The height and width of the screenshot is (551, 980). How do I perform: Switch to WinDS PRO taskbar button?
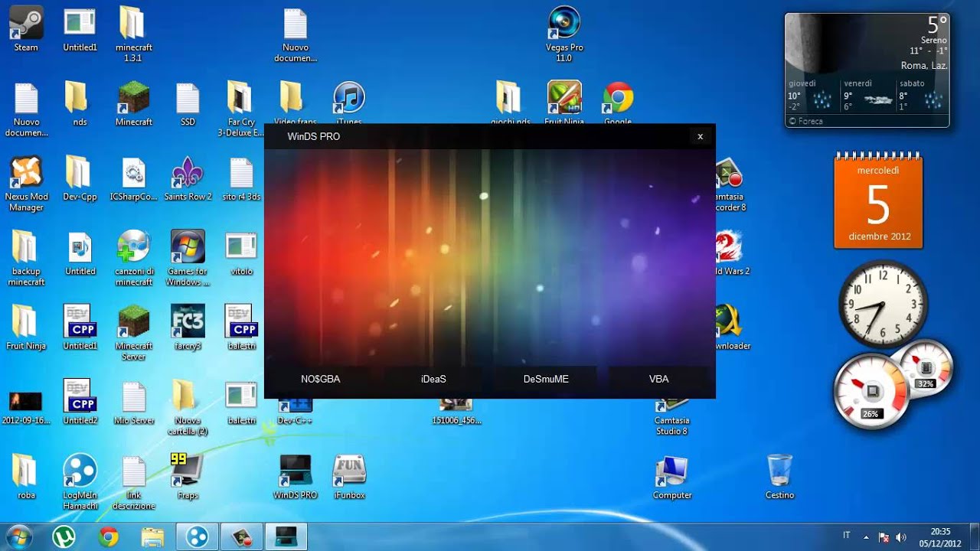[x=286, y=537]
